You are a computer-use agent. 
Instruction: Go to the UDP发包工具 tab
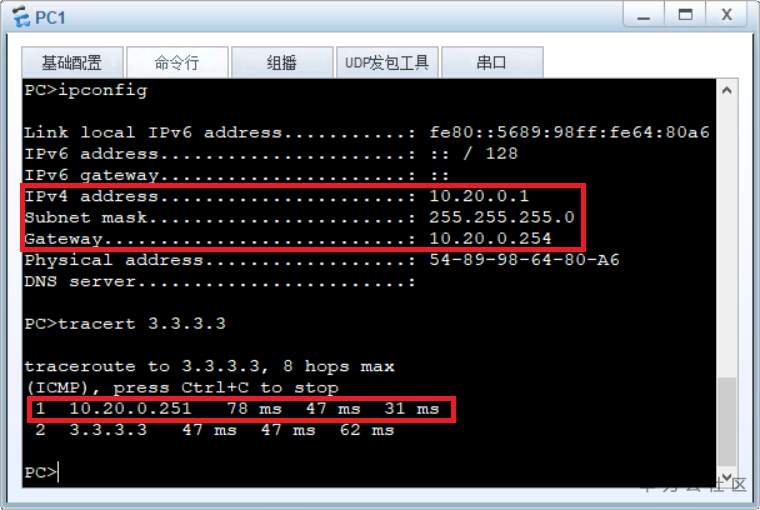387,63
